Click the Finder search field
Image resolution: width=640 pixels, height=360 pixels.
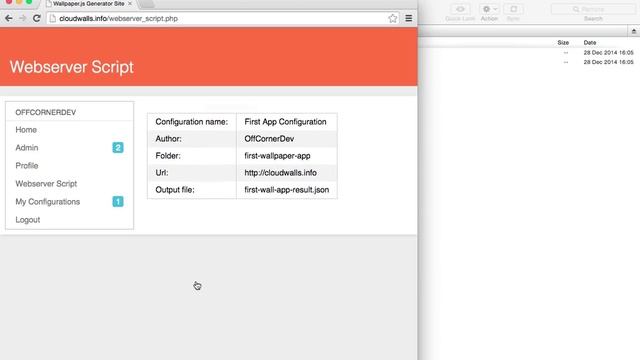[593, 9]
